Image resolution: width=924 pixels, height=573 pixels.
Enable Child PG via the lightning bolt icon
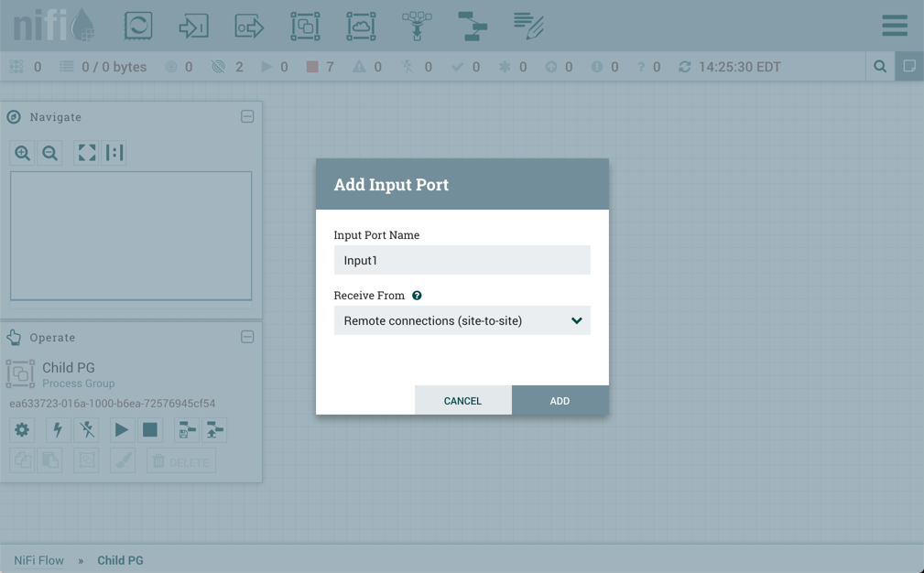tap(57, 429)
